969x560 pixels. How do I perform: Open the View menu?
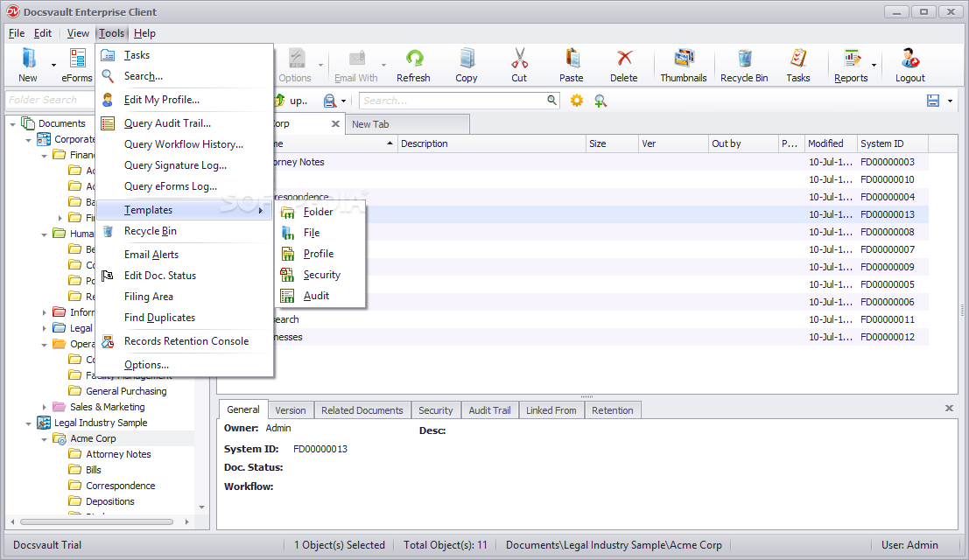pyautogui.click(x=78, y=33)
